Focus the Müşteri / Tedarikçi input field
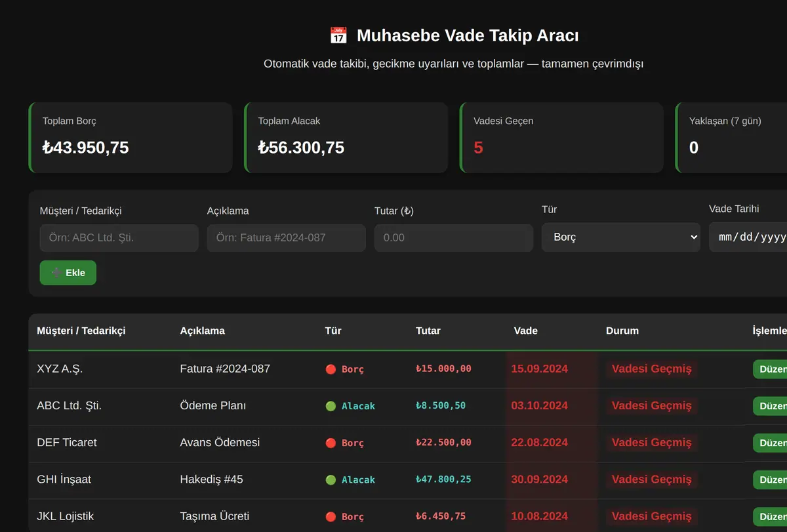 [x=119, y=238]
